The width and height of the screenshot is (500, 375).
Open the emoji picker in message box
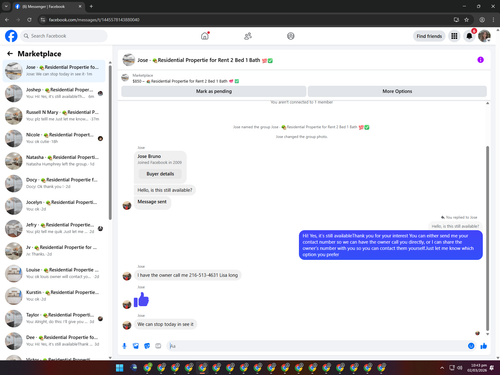tap(471, 346)
